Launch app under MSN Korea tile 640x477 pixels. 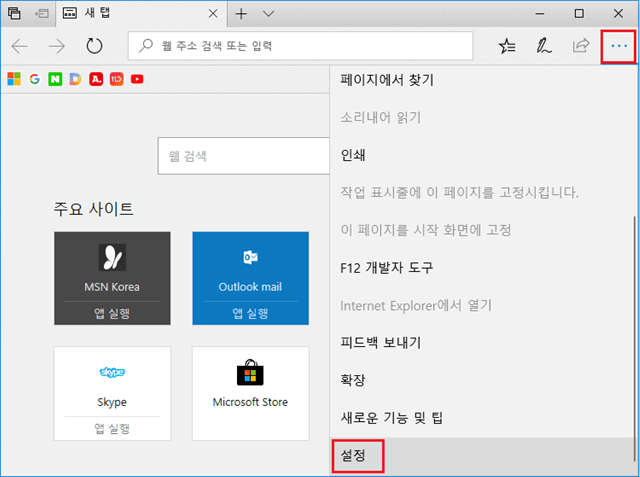pos(112,313)
